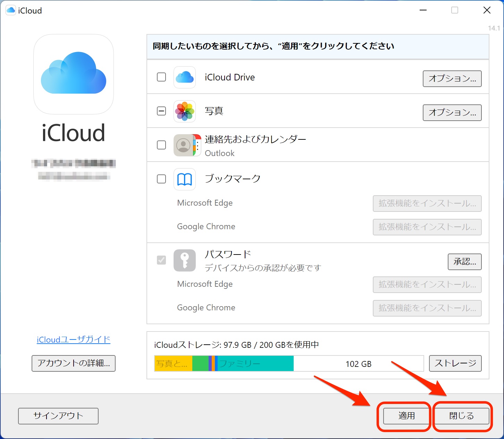Viewport: 504px width, 439px height.
Task: Click the 写真 label text
Action: [x=214, y=111]
